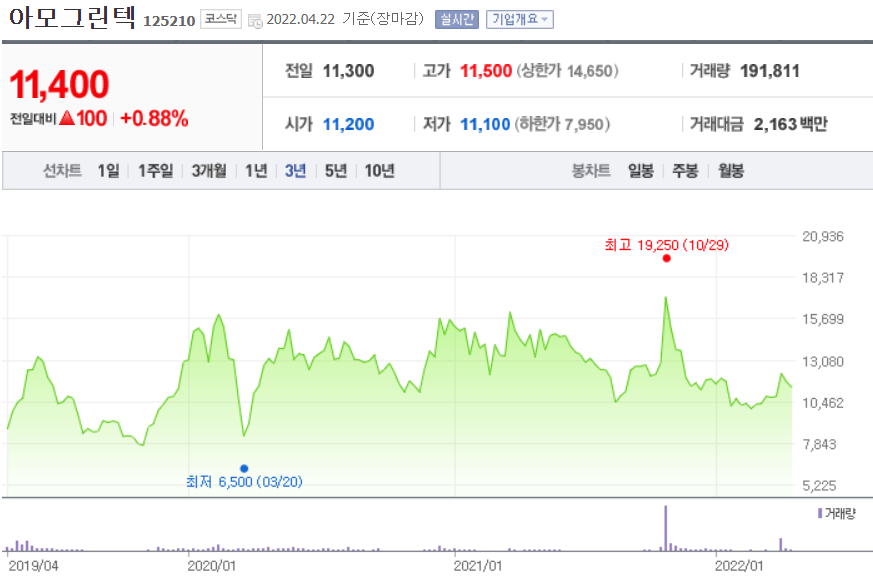Click the 2022.04.22 date text

(301, 19)
